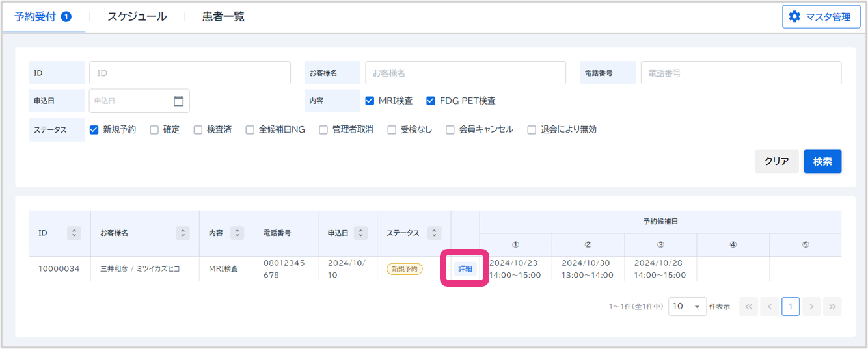The height and width of the screenshot is (349, 868).
Task: Open the rows-per-page dropdown showing 10
Action: pyautogui.click(x=687, y=307)
